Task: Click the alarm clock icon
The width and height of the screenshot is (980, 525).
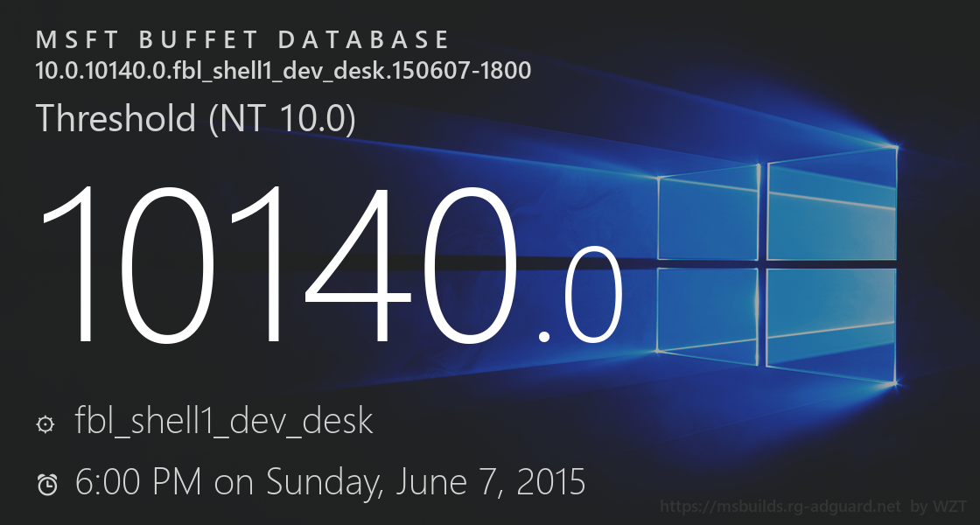Action: [x=47, y=484]
